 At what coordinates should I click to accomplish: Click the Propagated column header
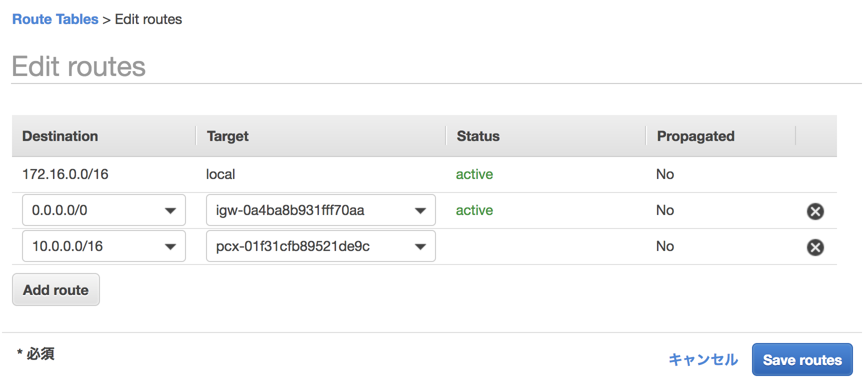[x=695, y=136]
